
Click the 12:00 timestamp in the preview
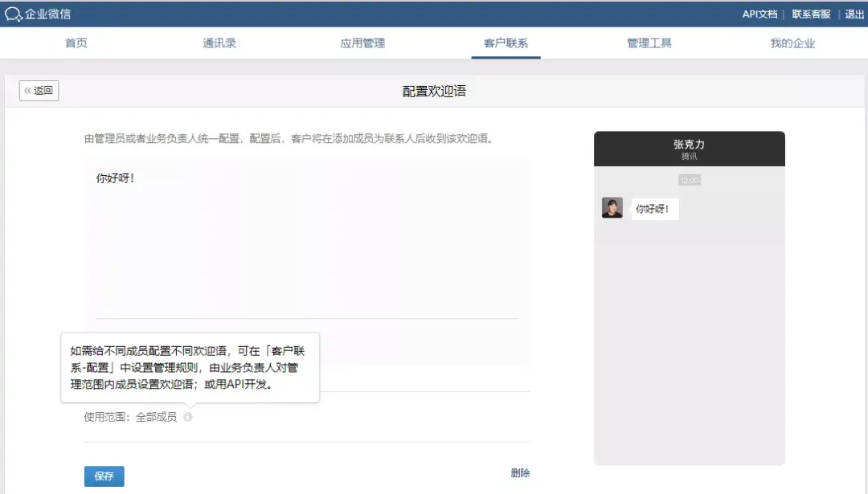[x=688, y=179]
